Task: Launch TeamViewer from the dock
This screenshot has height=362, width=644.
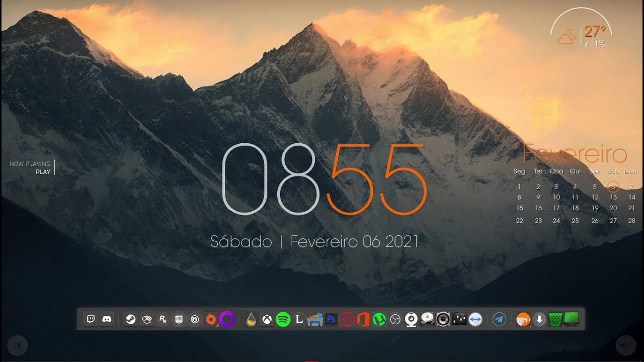Action: click(x=475, y=319)
